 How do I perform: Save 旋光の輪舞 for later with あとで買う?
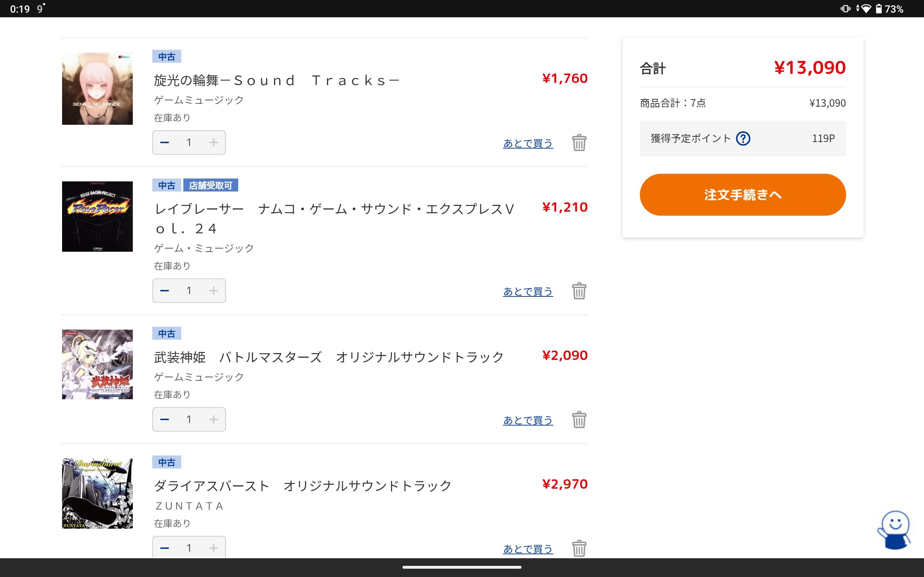[x=528, y=144]
